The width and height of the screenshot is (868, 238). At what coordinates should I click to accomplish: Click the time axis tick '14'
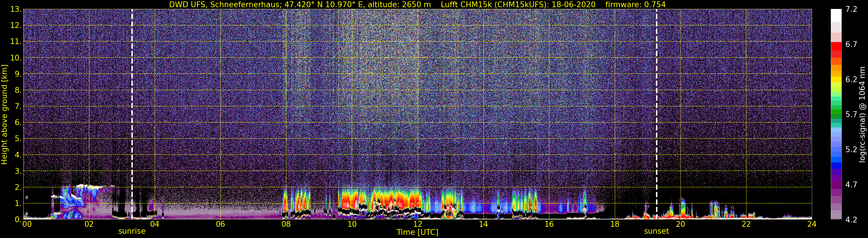click(x=483, y=224)
